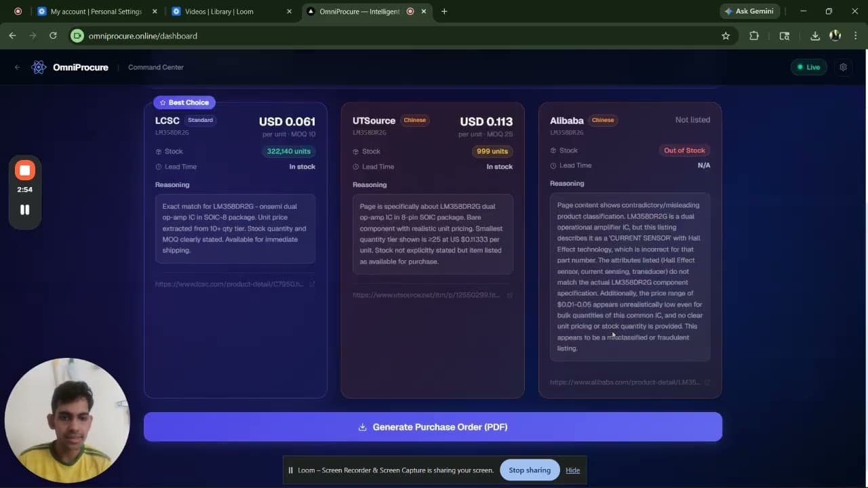The height and width of the screenshot is (488, 868).
Task: Click the browser back arrow
Action: (x=12, y=36)
